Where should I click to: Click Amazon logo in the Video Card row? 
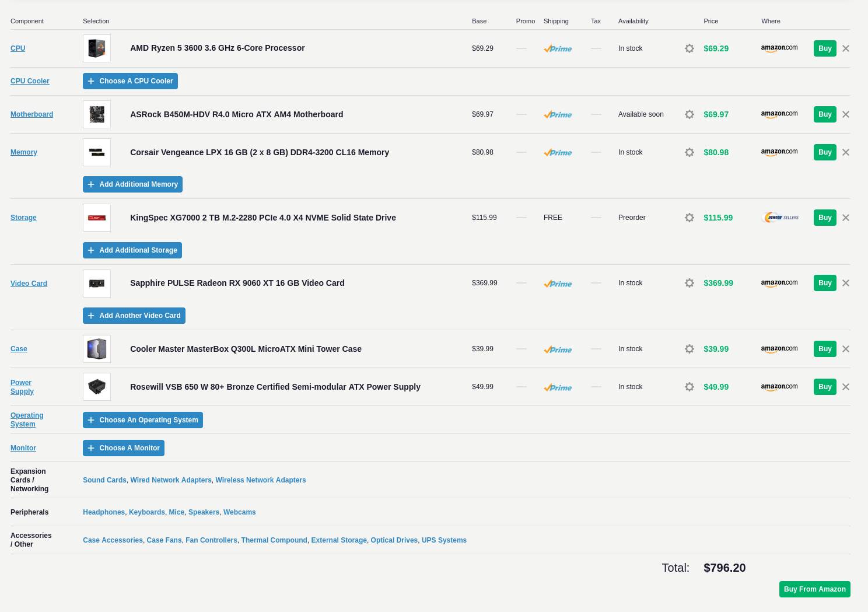(x=779, y=283)
